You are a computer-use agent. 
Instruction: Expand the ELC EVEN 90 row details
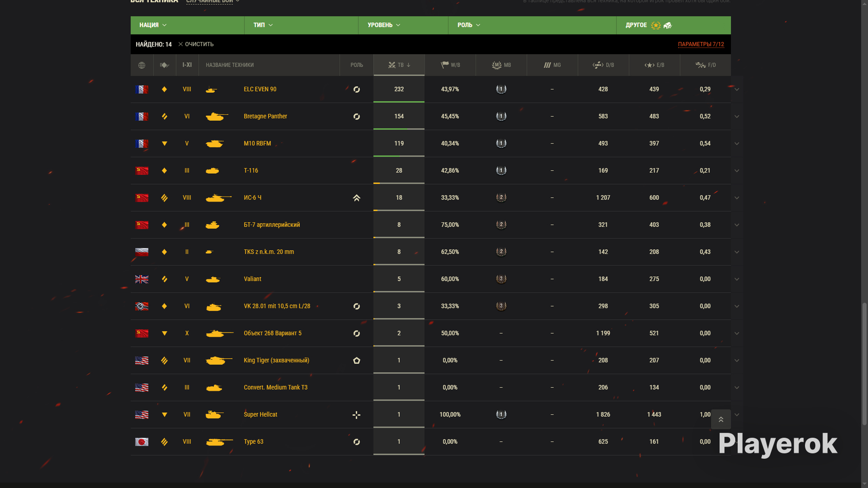pyautogui.click(x=737, y=89)
